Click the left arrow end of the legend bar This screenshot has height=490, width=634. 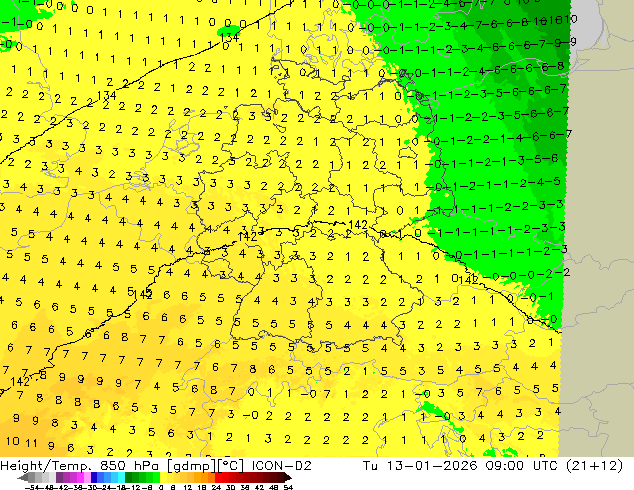pyautogui.click(x=23, y=478)
